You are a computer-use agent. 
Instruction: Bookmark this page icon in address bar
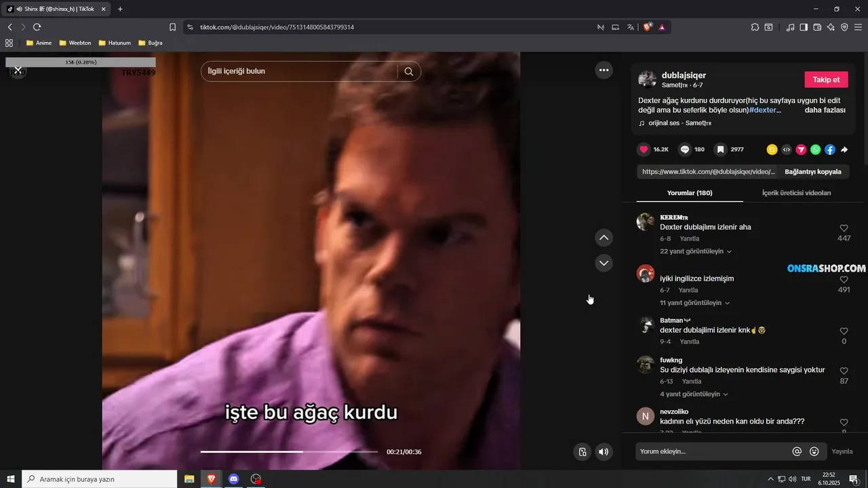coord(172,27)
